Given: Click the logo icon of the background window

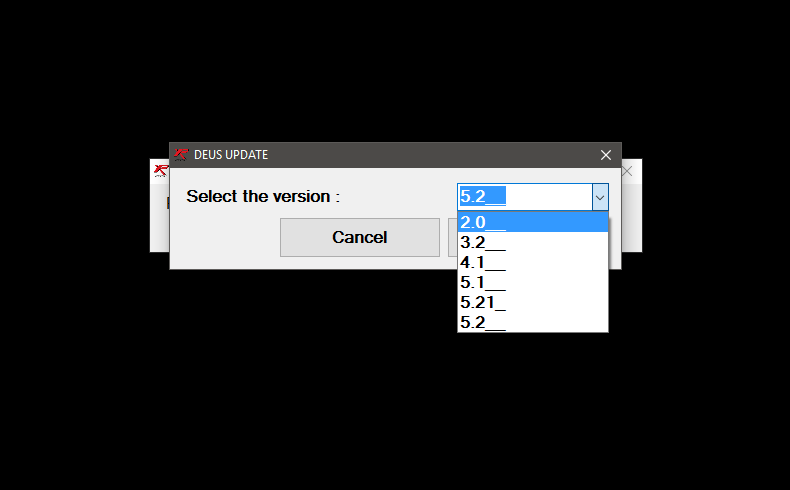Looking at the screenshot, I should (x=159, y=170).
